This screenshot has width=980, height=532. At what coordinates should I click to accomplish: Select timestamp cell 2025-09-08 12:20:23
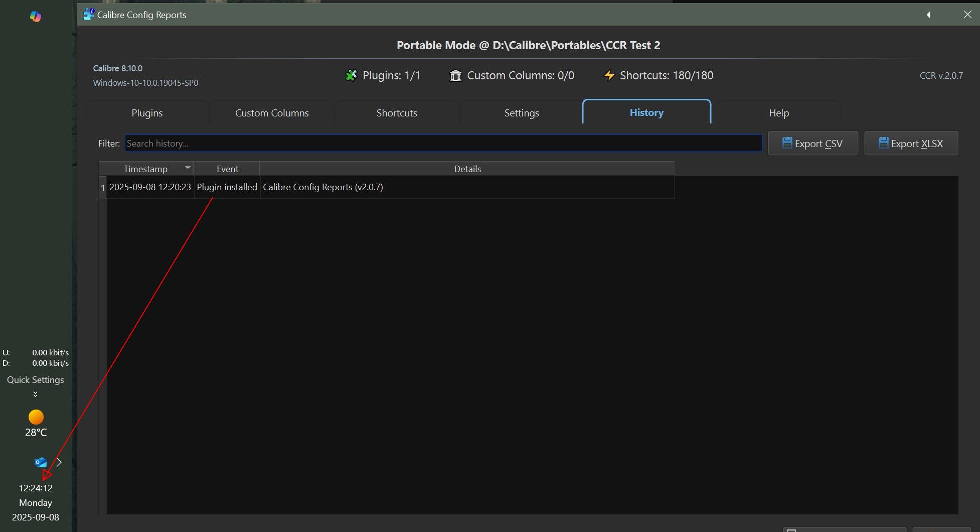[150, 187]
